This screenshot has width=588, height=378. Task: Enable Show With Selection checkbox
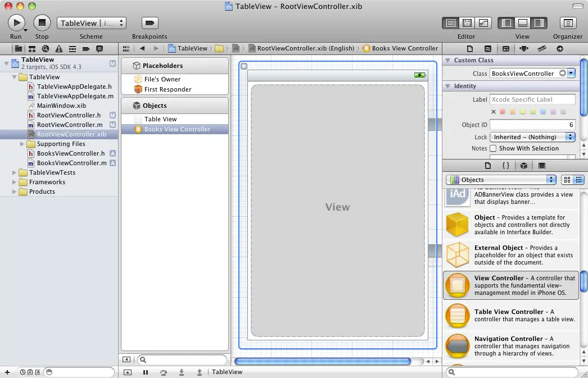pos(493,148)
